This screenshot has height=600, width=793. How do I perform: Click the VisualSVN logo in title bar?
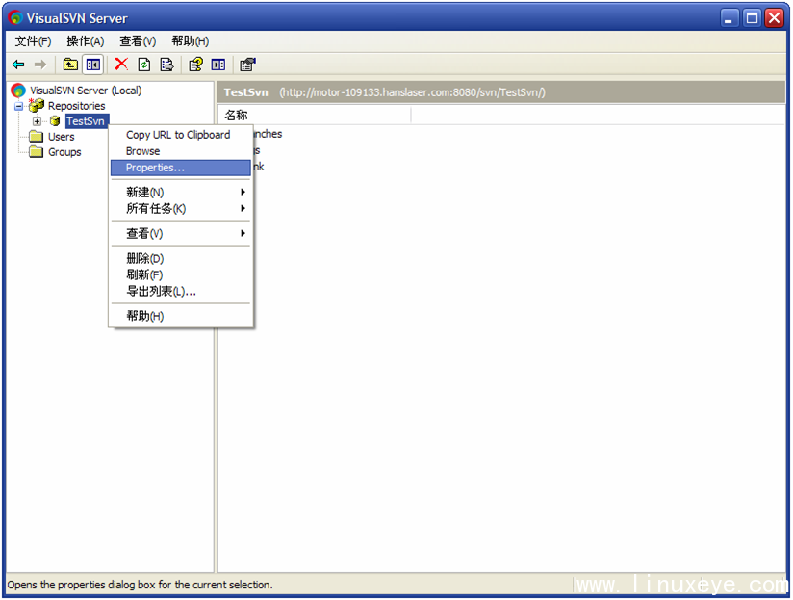coord(16,18)
